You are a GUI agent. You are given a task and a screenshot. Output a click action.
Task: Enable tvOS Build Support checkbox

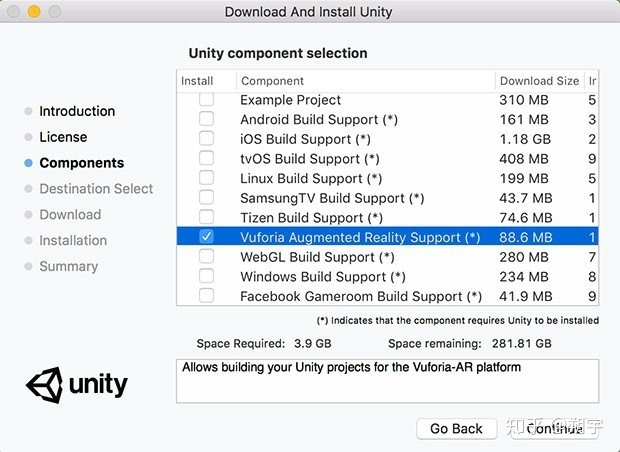[206, 158]
